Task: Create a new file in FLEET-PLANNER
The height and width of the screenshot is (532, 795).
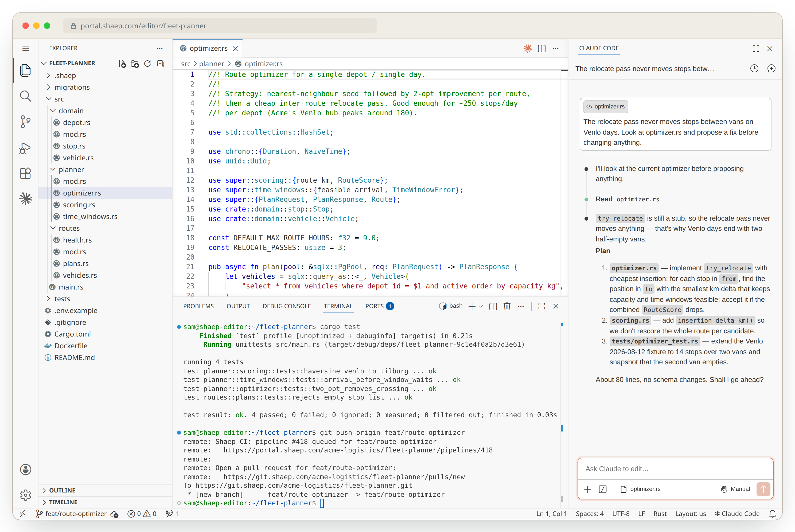Action: click(x=122, y=64)
